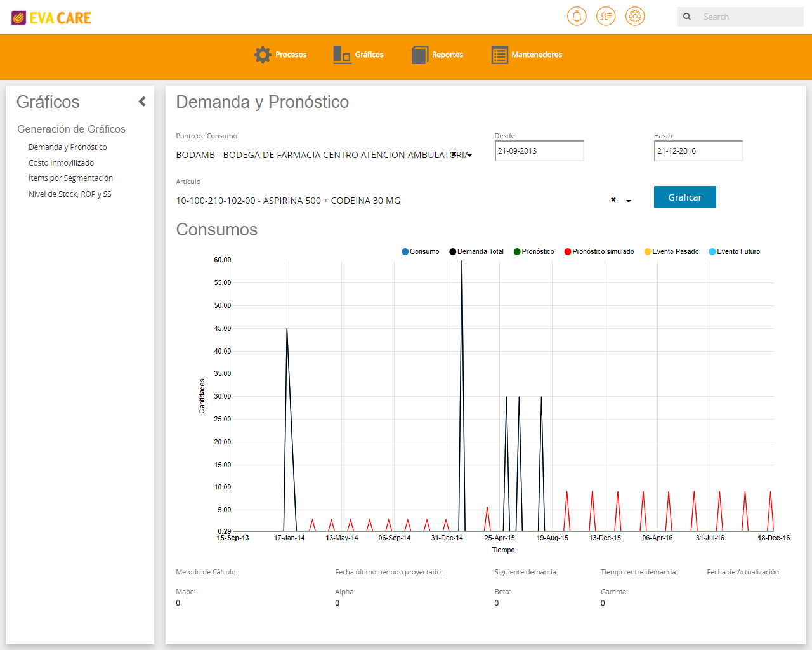This screenshot has width=812, height=650.
Task: Click the EVA CARE logo
Action: point(51,18)
